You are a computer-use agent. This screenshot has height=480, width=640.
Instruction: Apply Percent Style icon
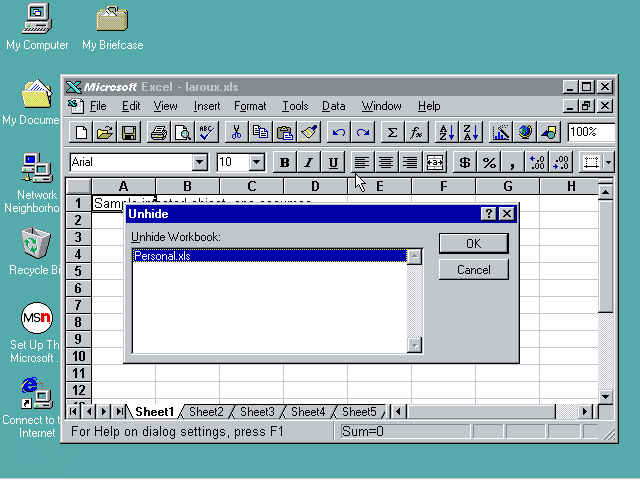click(489, 162)
